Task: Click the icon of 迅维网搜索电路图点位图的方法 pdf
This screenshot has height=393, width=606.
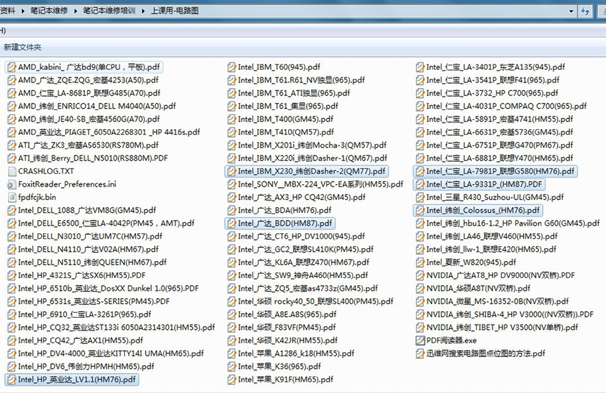Action: coord(420,354)
